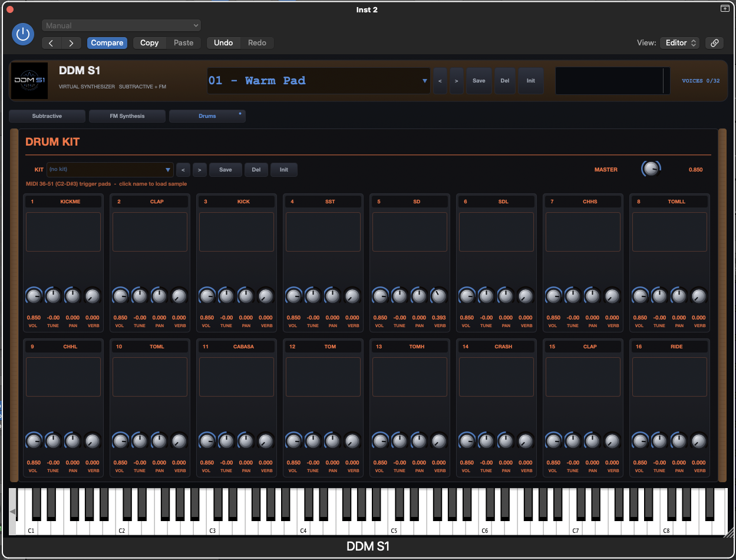Delete the synth preset in header

point(505,81)
